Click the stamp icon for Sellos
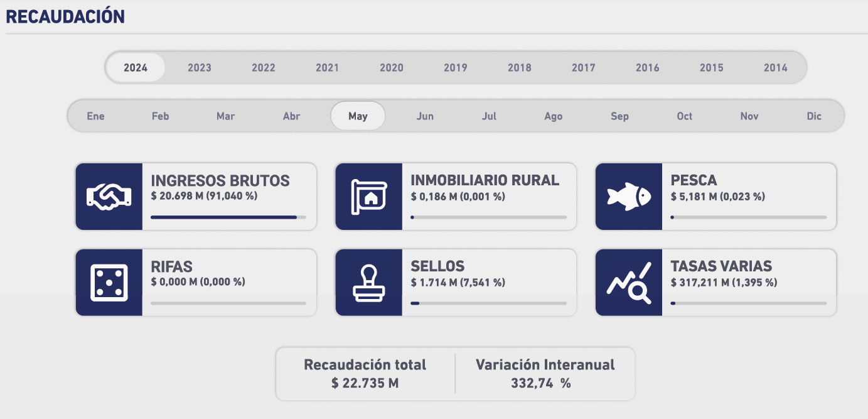This screenshot has height=419, width=868. click(368, 282)
